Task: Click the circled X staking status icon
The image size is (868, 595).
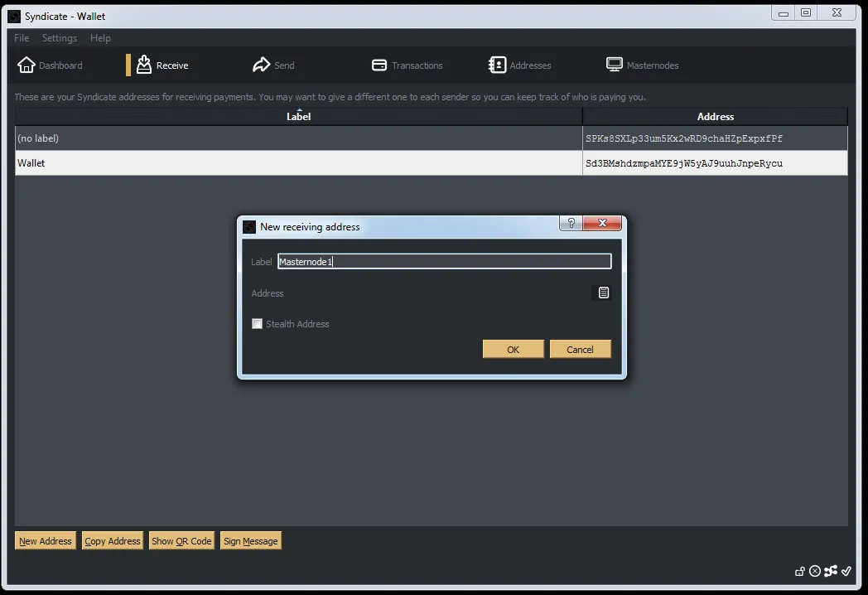Action: tap(815, 571)
